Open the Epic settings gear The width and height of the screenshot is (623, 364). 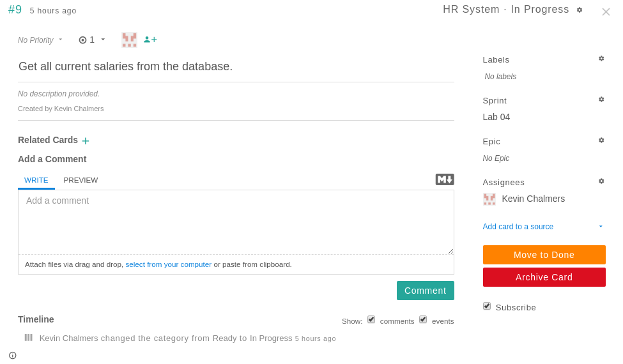601,140
